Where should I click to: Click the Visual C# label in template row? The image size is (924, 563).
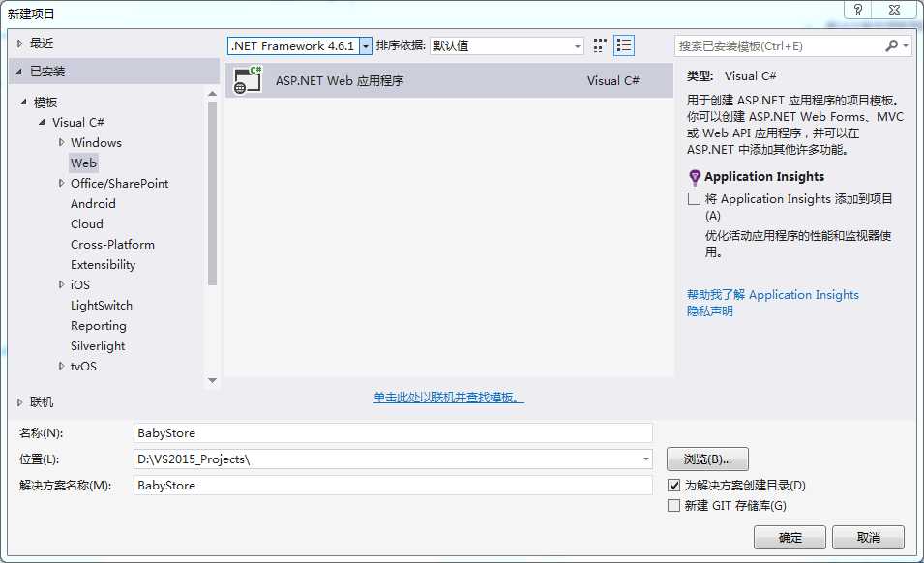point(612,80)
